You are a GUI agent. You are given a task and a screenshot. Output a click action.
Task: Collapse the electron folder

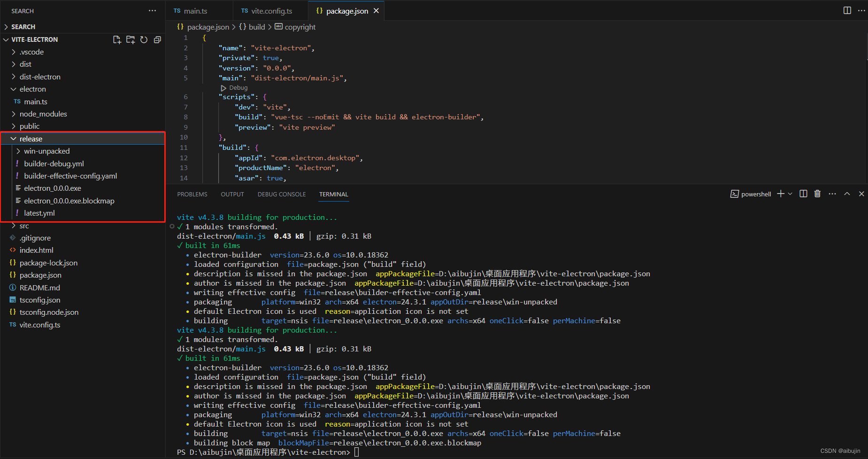[x=83, y=89]
